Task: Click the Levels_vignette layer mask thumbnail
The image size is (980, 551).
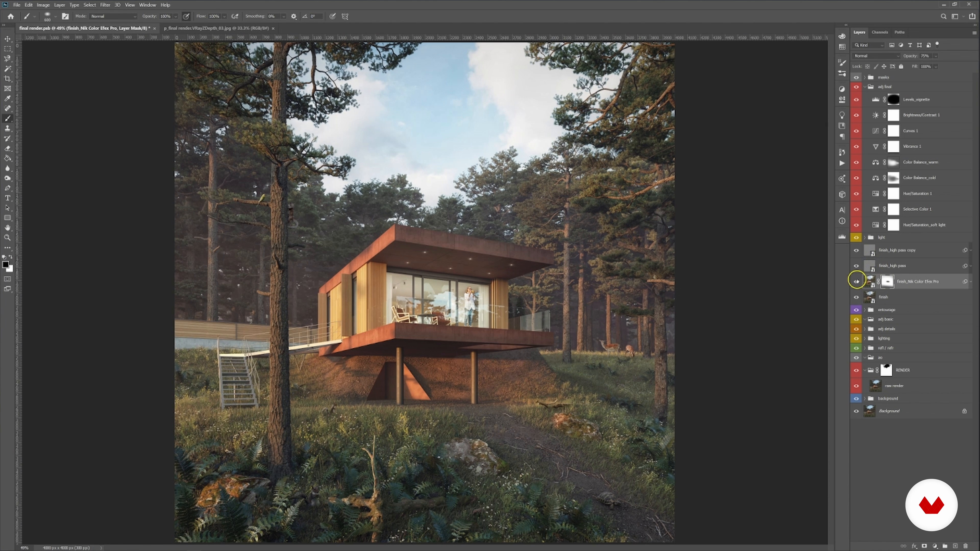Action: [893, 100]
